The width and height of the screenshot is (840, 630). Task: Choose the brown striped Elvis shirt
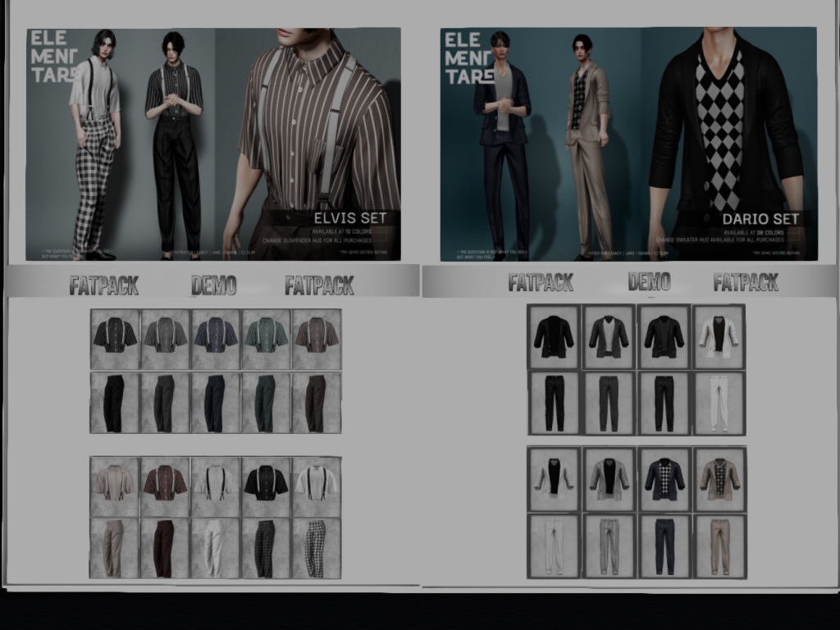click(x=317, y=339)
